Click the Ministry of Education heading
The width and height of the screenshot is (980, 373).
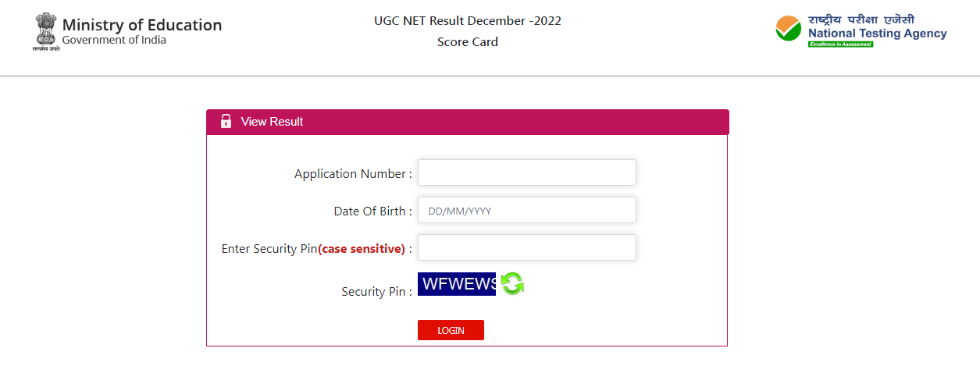coord(142,25)
